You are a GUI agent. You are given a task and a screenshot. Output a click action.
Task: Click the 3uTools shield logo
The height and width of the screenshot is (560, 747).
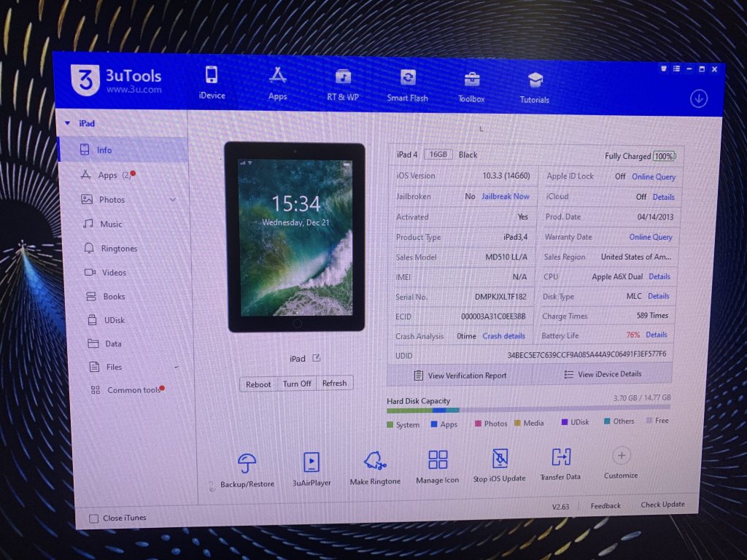click(x=85, y=79)
